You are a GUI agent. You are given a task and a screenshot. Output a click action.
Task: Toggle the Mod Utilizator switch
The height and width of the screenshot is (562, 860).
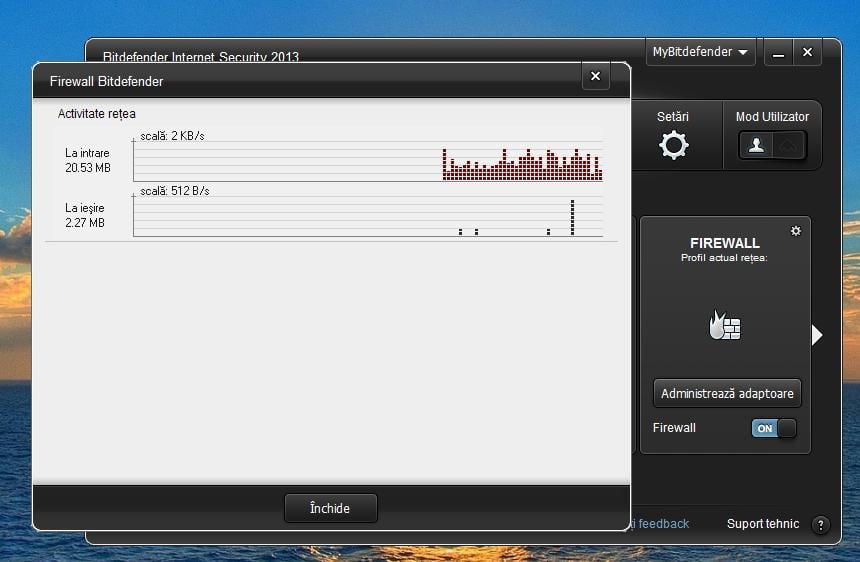point(772,145)
